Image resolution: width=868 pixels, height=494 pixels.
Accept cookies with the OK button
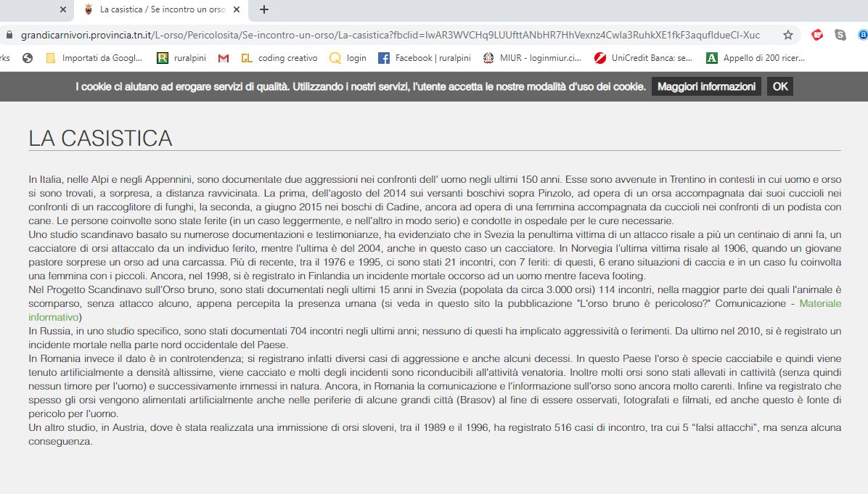point(779,86)
